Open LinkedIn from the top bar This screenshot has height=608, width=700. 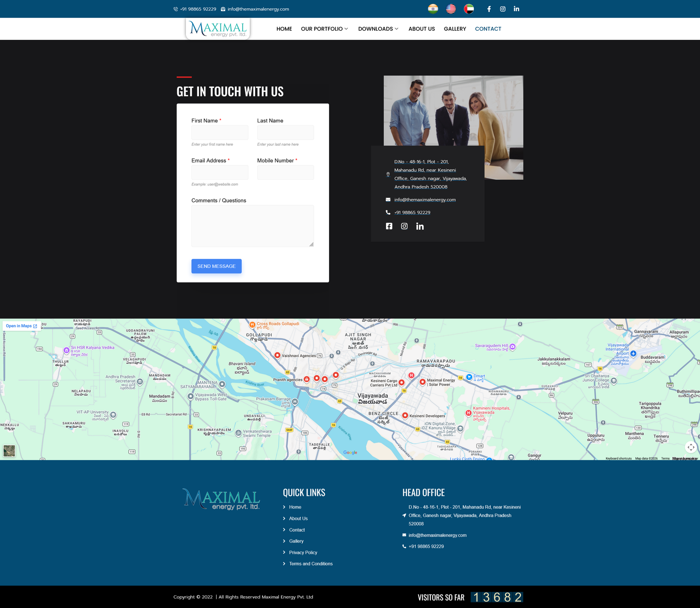click(x=517, y=9)
